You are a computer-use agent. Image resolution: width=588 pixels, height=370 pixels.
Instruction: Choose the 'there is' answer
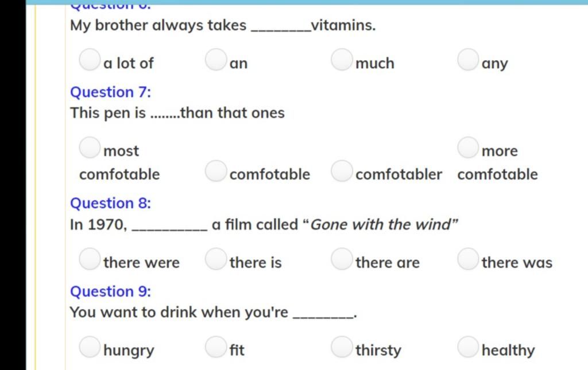(x=216, y=259)
